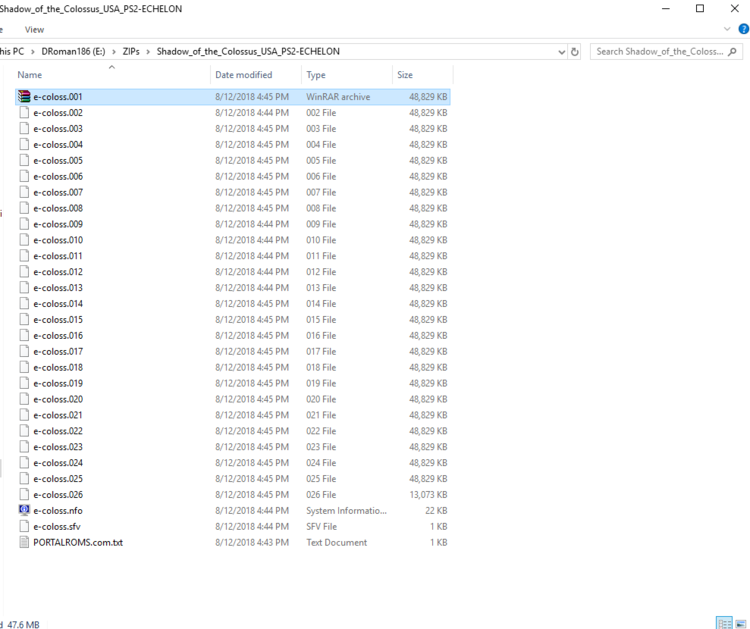Click Shadow_of_the_Colossus_USA_PS2-ECHELON breadcrumb segment
750x629 pixels.
[248, 52]
